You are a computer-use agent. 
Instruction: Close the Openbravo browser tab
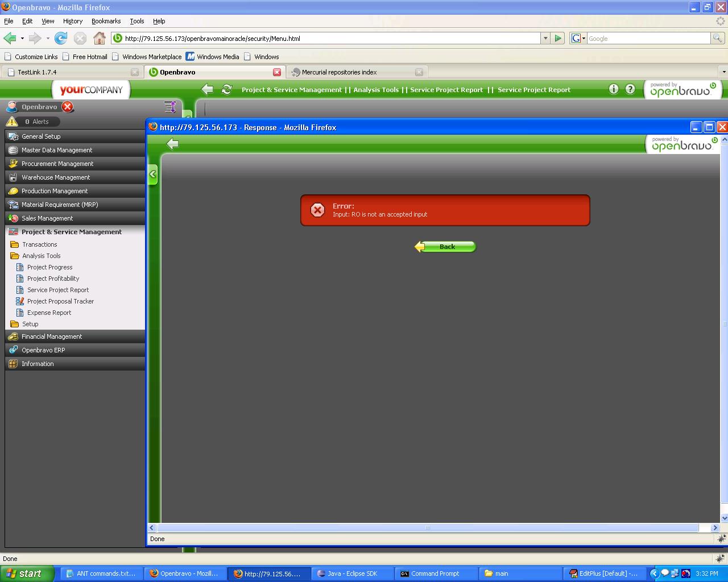coord(277,72)
